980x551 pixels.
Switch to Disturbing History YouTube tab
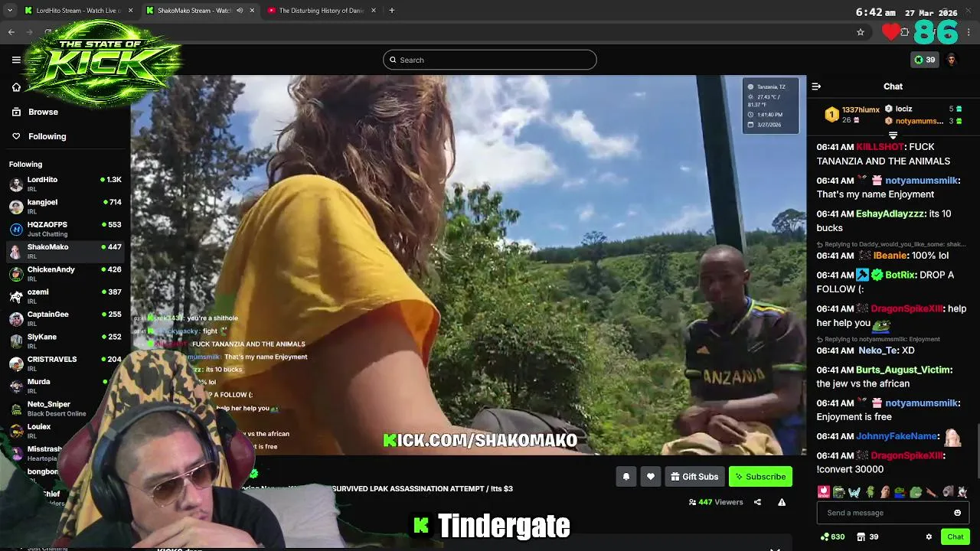(320, 11)
